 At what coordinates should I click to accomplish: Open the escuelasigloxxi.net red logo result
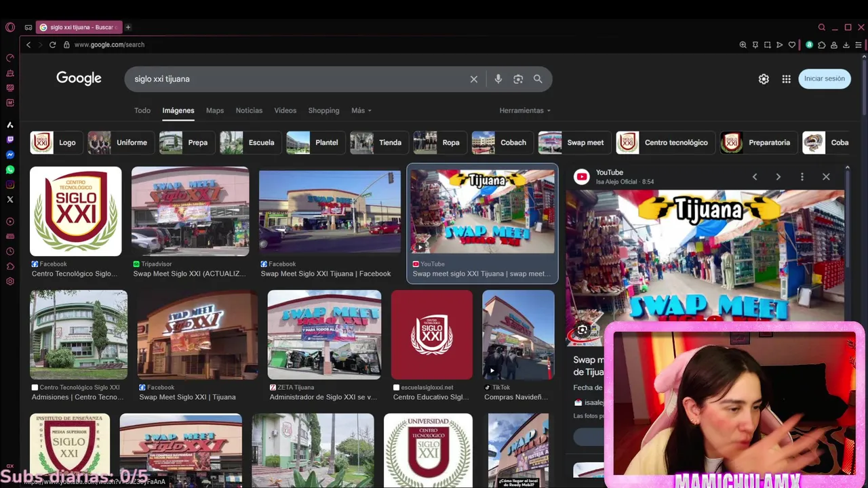[431, 335]
